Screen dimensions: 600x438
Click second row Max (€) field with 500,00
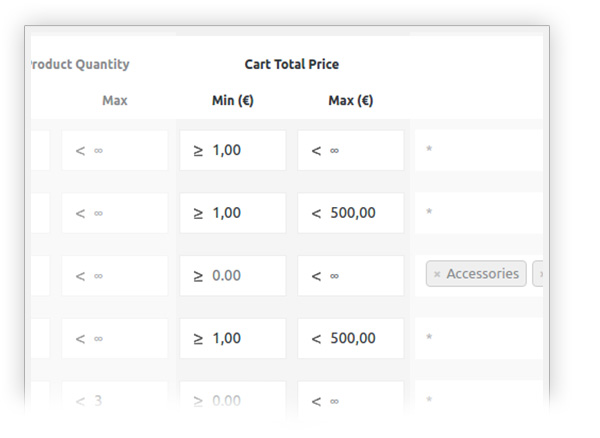pos(351,213)
